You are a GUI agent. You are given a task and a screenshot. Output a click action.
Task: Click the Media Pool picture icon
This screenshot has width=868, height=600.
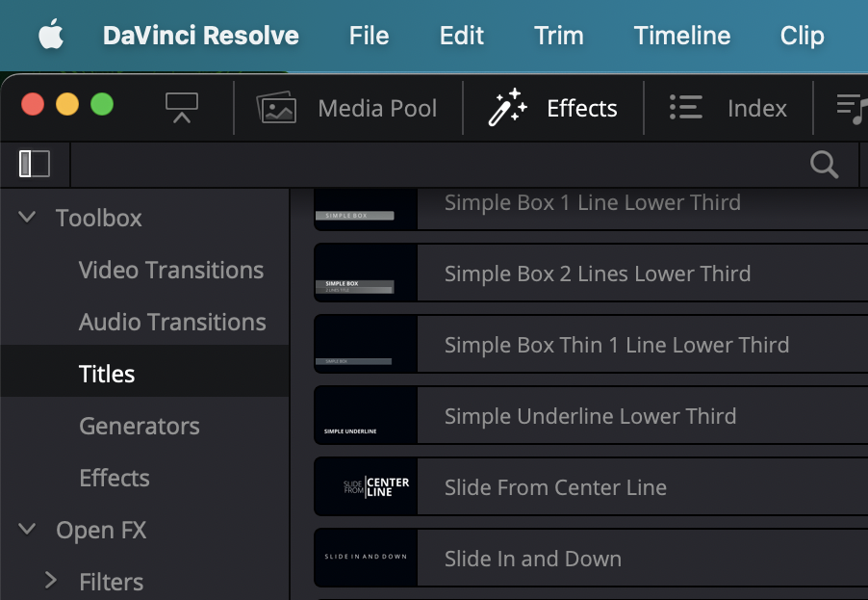click(x=276, y=108)
